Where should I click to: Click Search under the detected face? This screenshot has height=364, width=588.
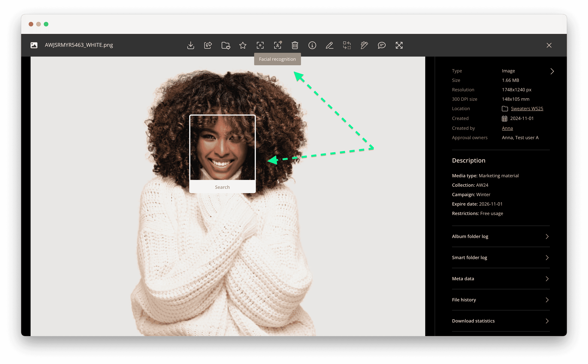tap(222, 187)
